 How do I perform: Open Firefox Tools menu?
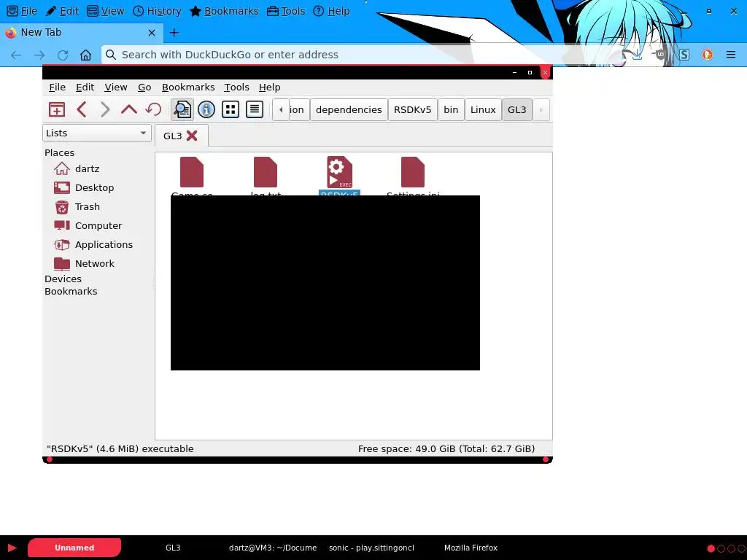[x=286, y=11]
